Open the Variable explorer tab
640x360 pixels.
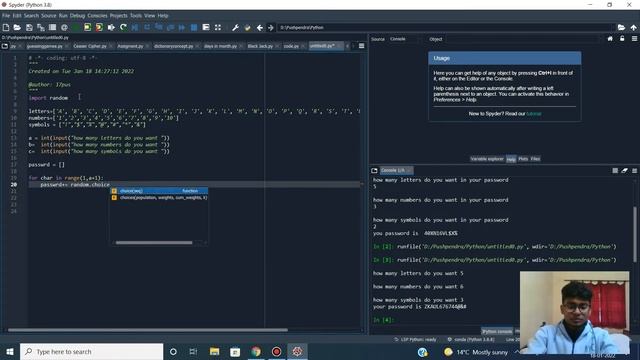coord(487,159)
